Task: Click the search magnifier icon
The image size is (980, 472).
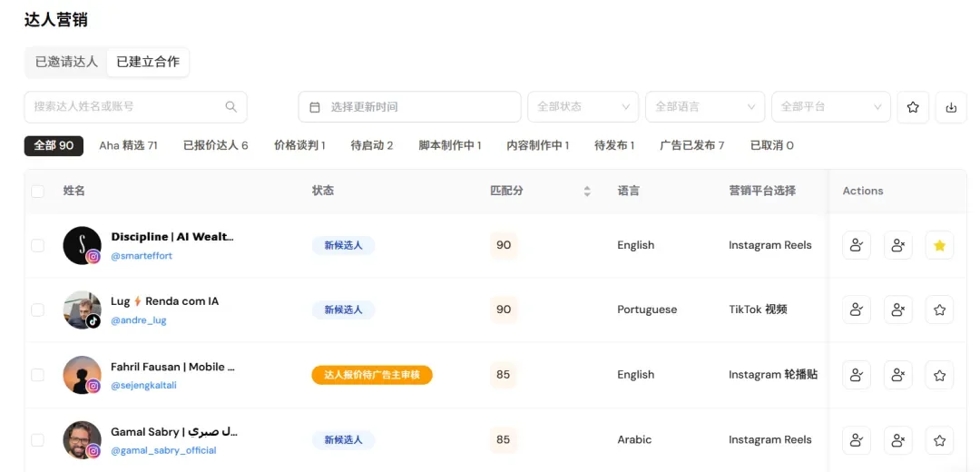Action: coord(231,107)
